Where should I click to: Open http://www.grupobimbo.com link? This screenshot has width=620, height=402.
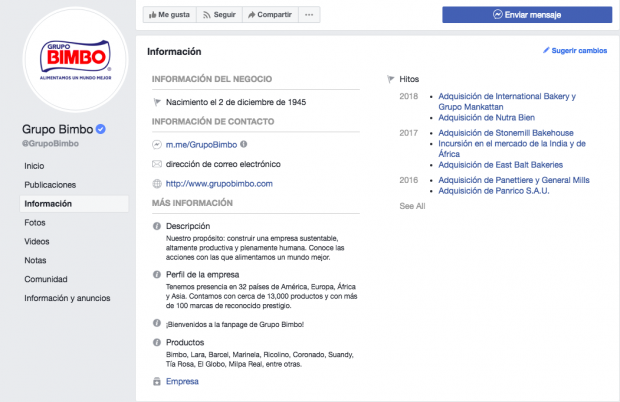coord(219,183)
